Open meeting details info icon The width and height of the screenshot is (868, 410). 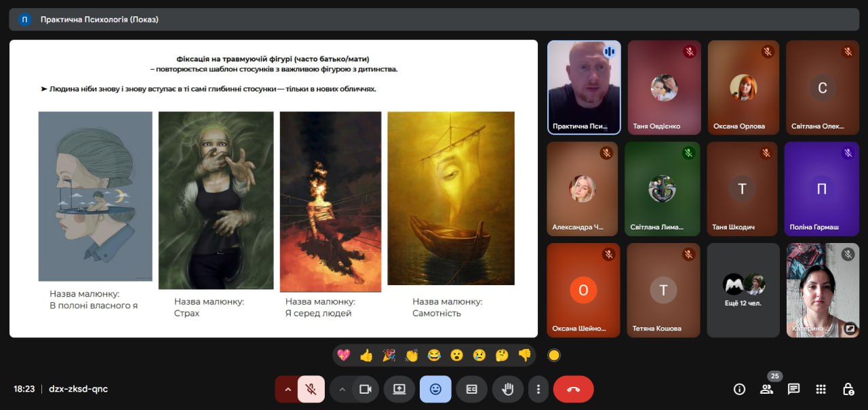[740, 389]
